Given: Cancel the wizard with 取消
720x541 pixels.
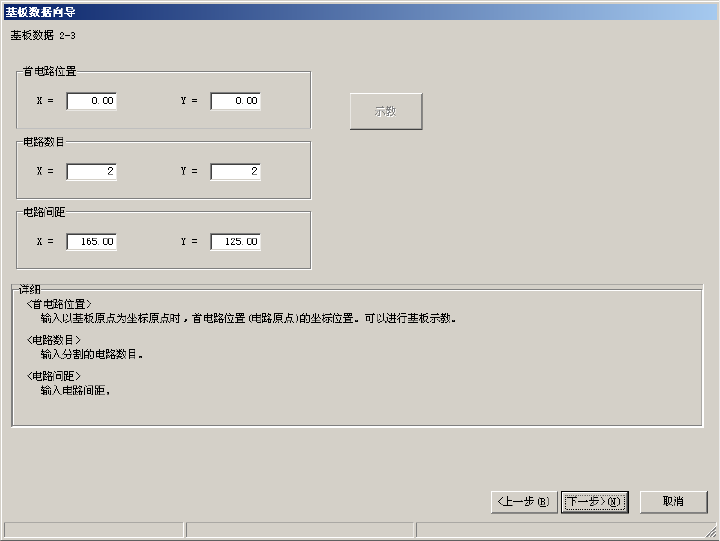Looking at the screenshot, I should (x=674, y=502).
